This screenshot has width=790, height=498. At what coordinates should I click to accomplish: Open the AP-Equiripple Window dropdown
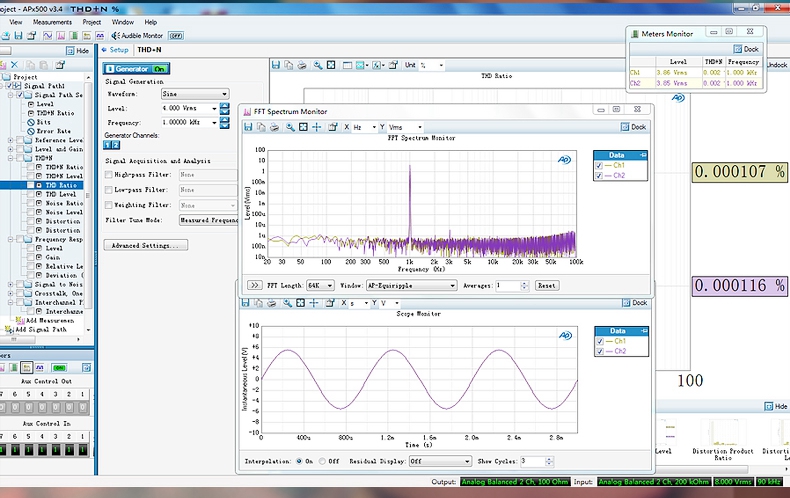(411, 285)
